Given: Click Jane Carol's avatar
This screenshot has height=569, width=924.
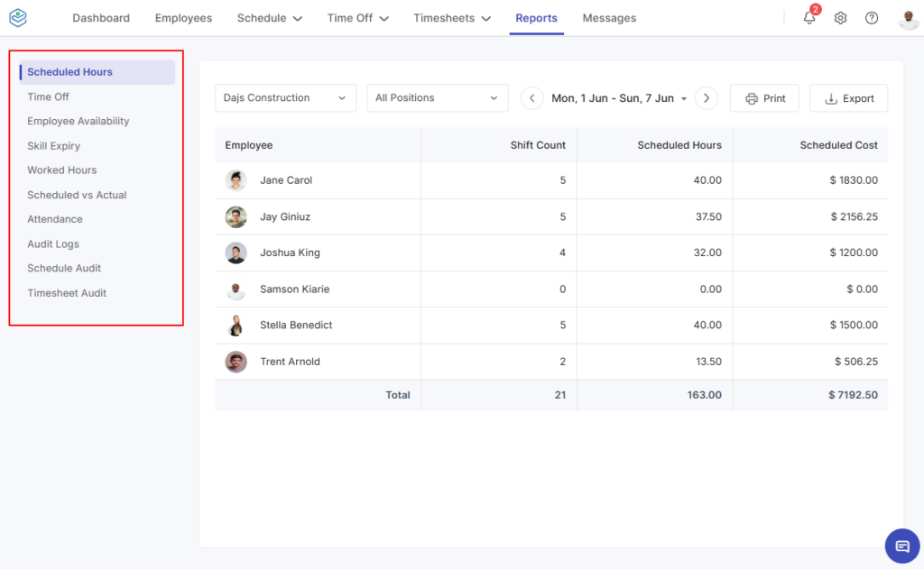Looking at the screenshot, I should pyautogui.click(x=236, y=180).
